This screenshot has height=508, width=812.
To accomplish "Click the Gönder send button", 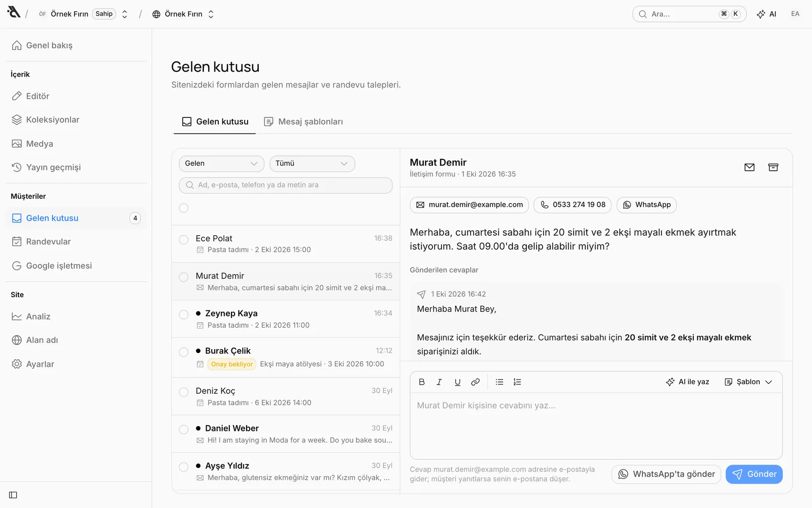I will [x=754, y=474].
